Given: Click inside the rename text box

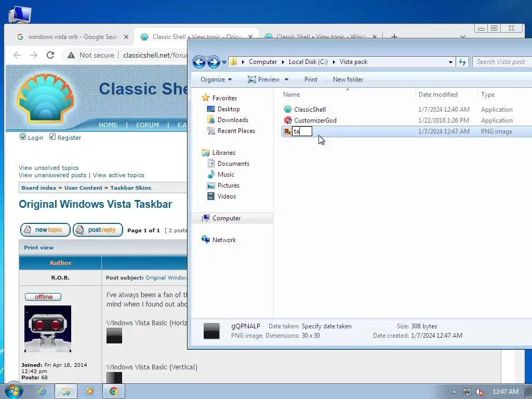Looking at the screenshot, I should tap(302, 131).
